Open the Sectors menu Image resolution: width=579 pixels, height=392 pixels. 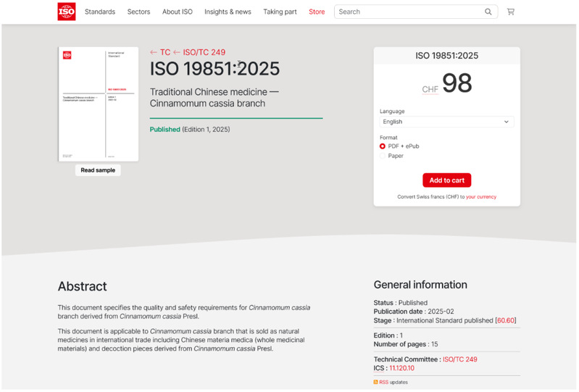click(138, 12)
